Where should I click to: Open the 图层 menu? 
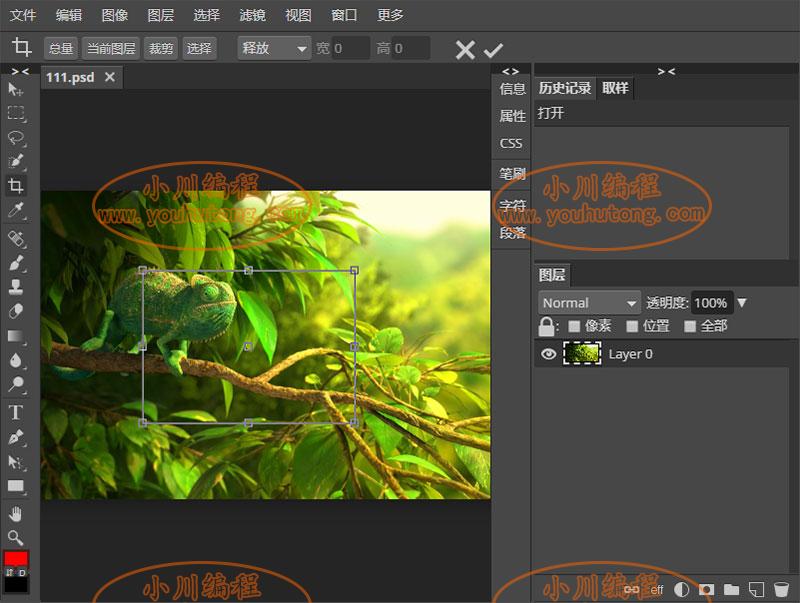[x=161, y=15]
